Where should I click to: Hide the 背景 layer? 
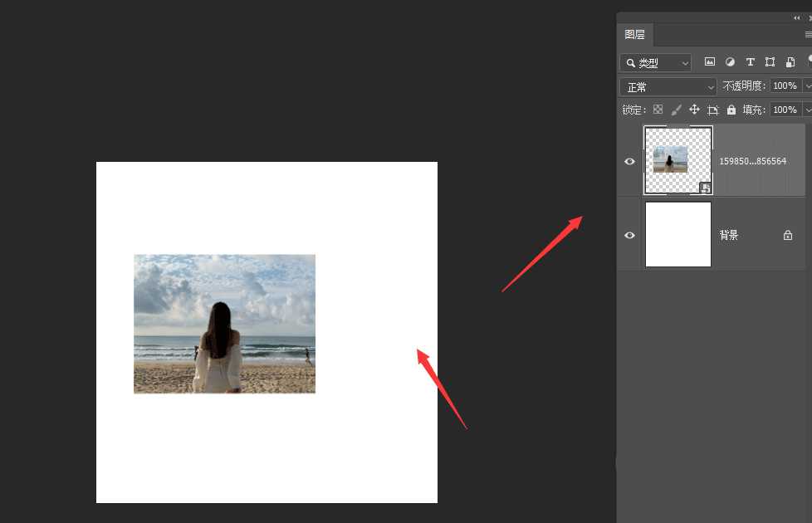click(629, 236)
